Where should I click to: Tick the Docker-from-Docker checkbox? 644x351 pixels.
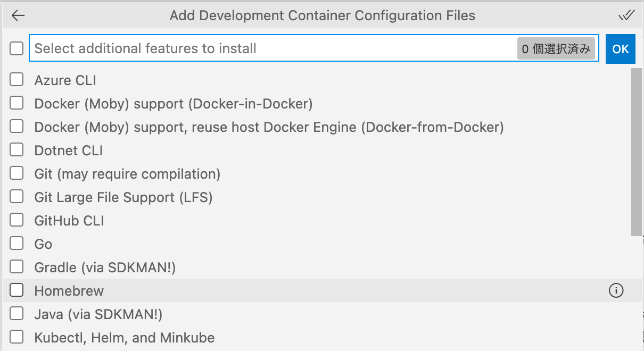(16, 127)
